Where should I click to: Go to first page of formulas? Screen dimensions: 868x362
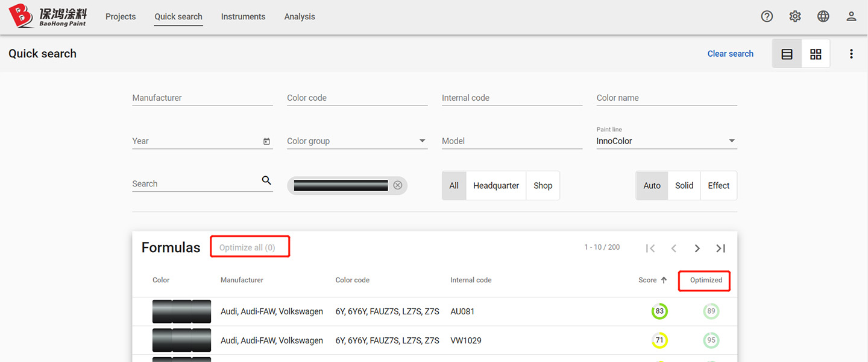(650, 248)
